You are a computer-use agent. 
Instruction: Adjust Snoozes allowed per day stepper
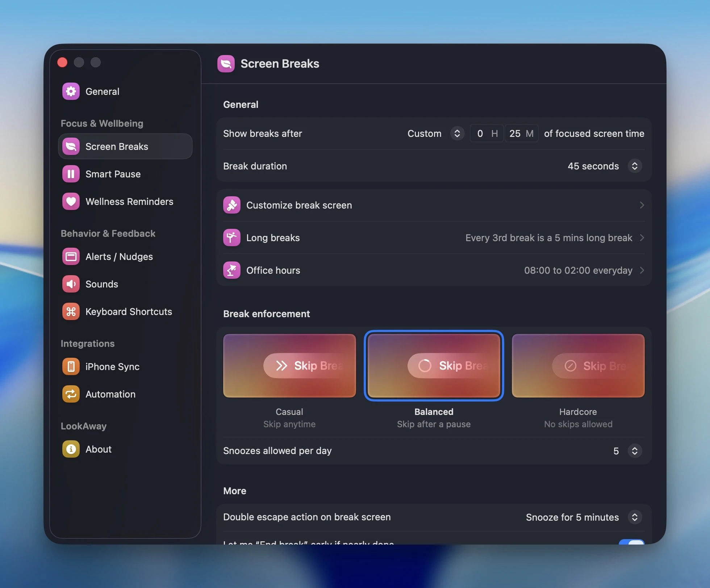click(x=634, y=451)
